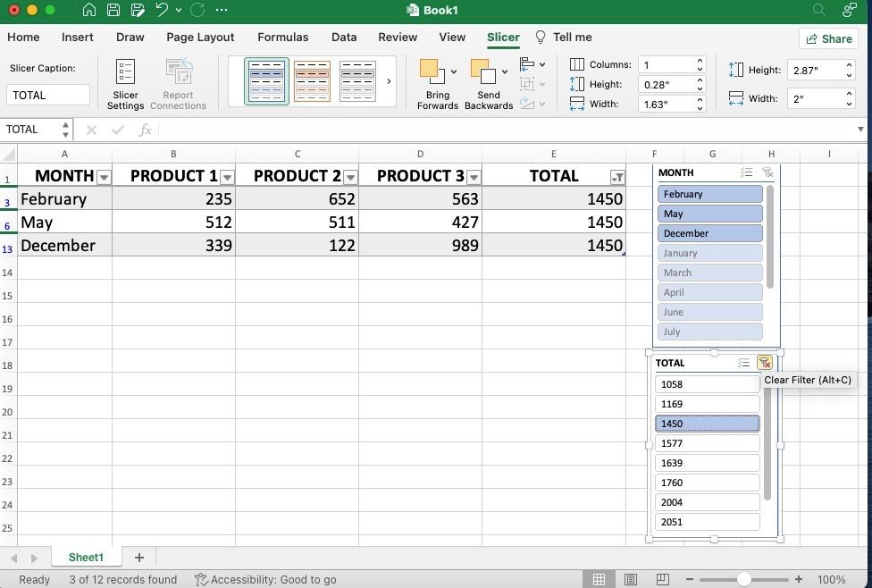Viewport: 872px width, 588px height.
Task: Switch to the Page Layout tab
Action: click(200, 38)
